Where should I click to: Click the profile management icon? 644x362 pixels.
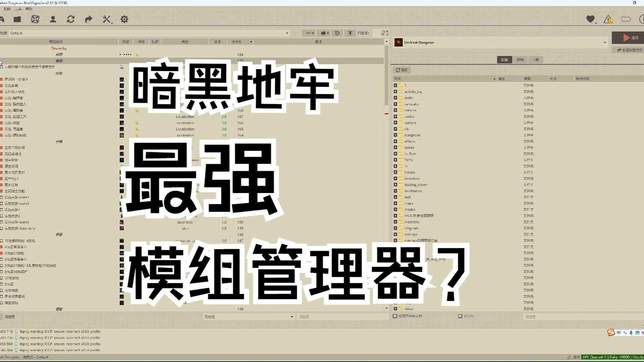53,19
